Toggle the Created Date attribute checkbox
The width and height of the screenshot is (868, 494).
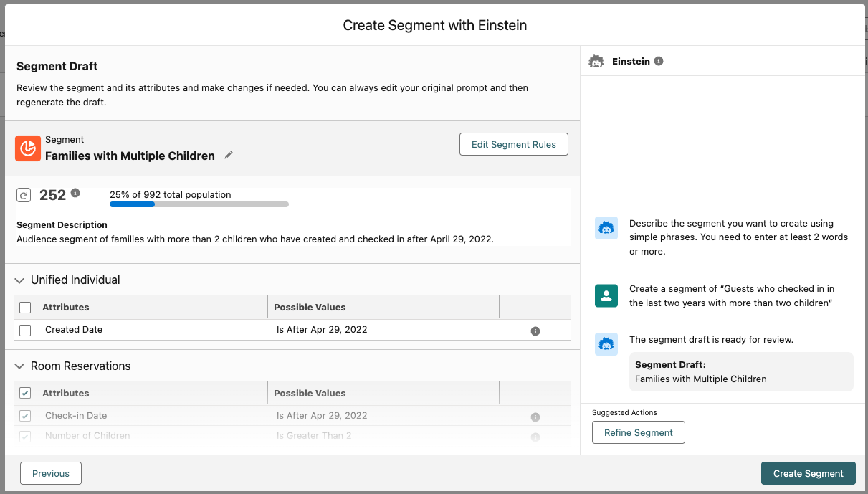point(25,330)
